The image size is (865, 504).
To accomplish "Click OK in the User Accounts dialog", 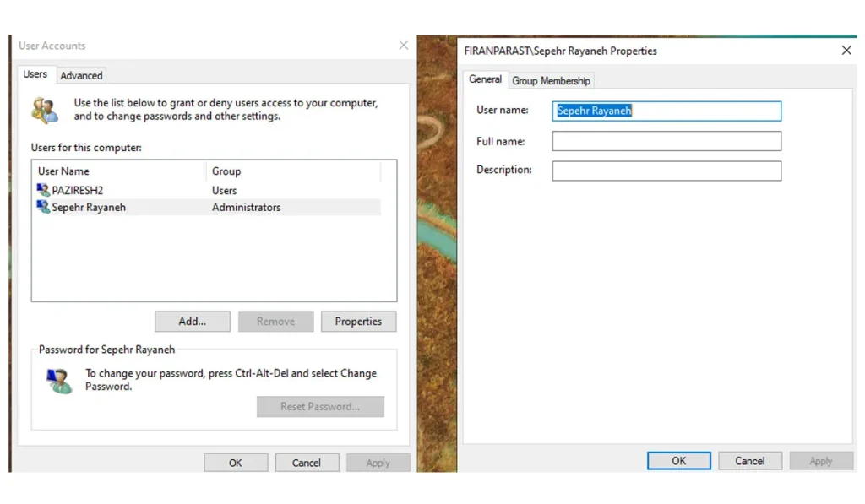I will coord(236,463).
